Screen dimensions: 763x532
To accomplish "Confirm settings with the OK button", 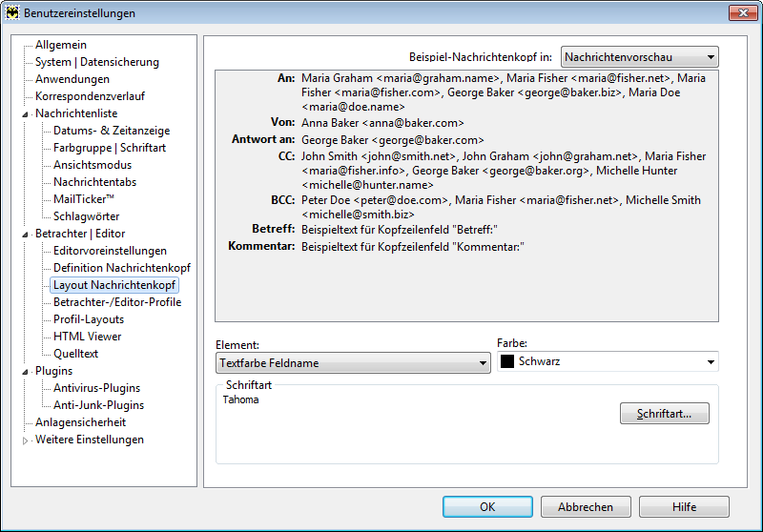I will (487, 506).
